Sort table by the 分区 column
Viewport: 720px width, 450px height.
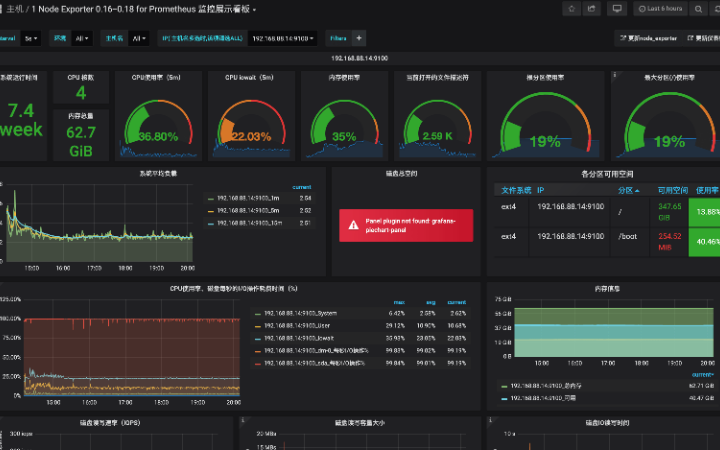tap(628, 190)
